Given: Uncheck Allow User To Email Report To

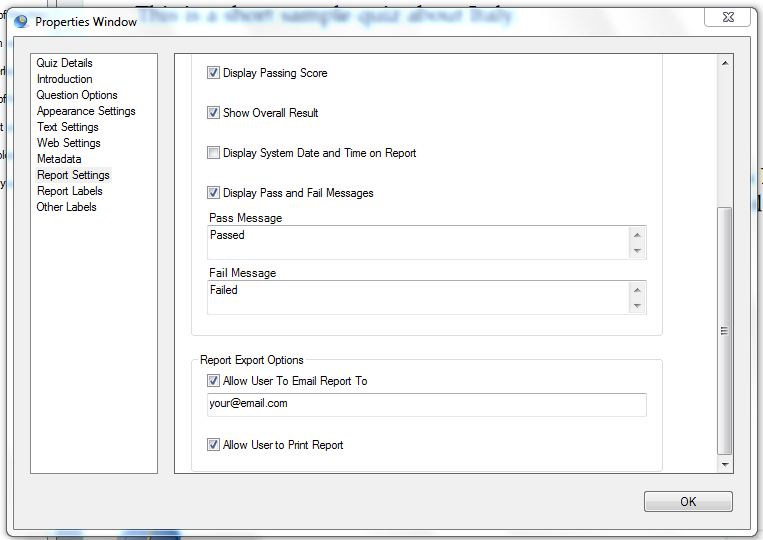Looking at the screenshot, I should coord(213,380).
